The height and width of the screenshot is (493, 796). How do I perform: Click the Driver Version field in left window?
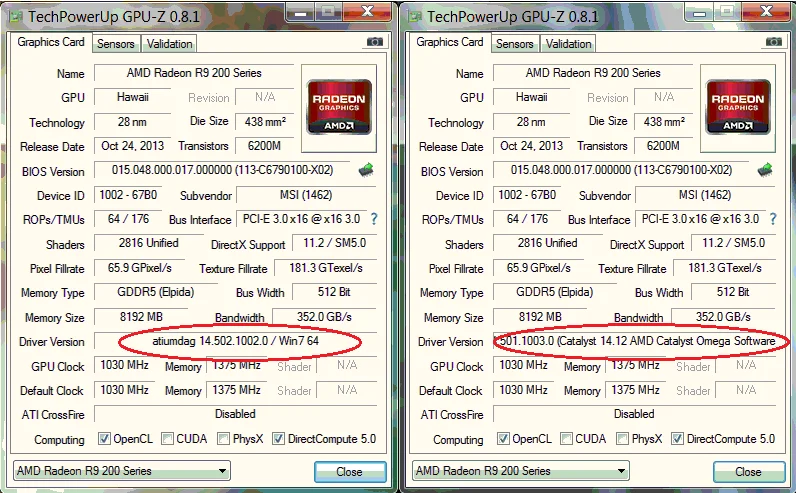point(236,341)
